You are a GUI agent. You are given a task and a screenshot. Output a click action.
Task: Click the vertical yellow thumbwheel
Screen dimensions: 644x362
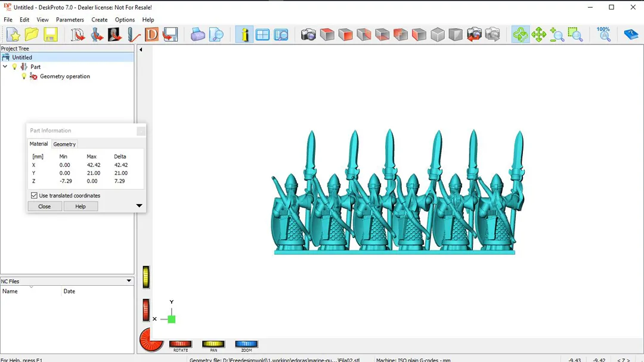pos(146,277)
